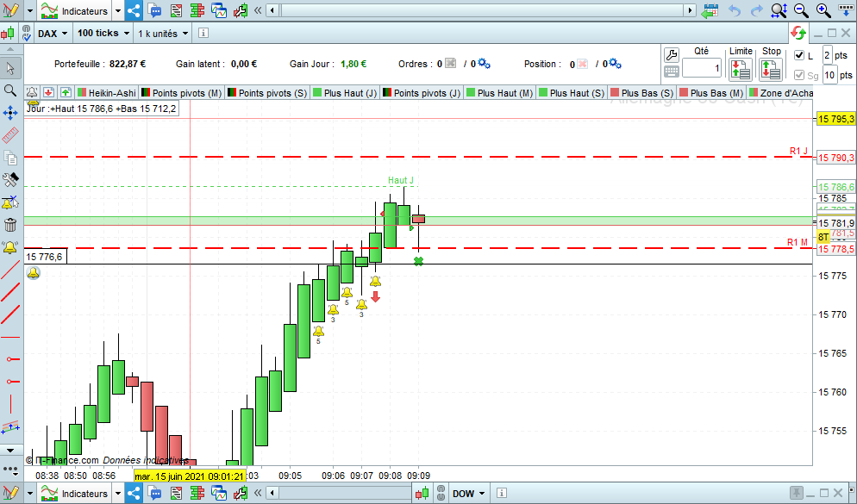Open the chat messages icon in the top toolbar

point(155,10)
